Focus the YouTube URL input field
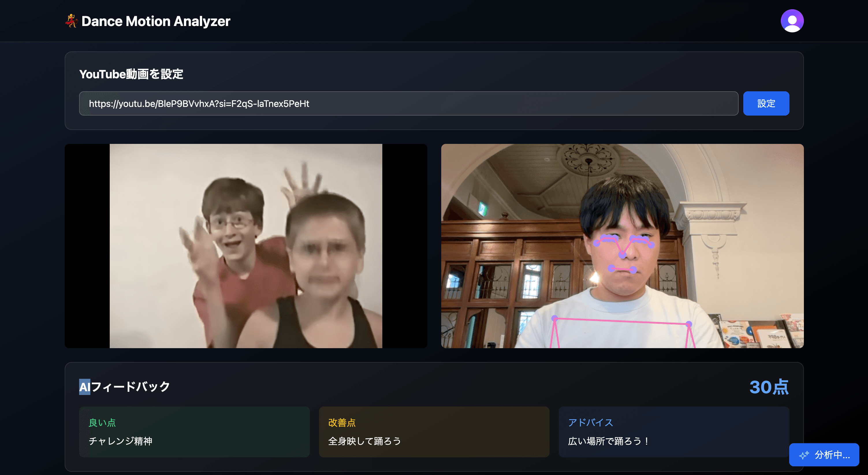The height and width of the screenshot is (475, 868). (408, 103)
